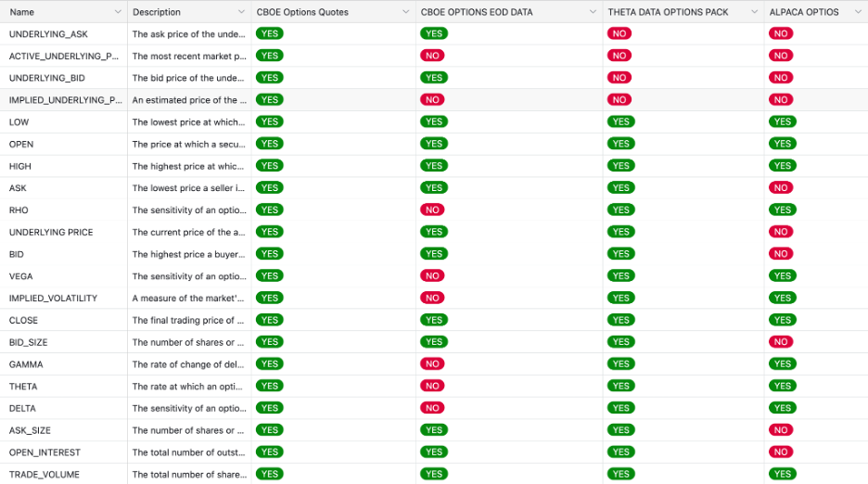868x484 pixels.
Task: Click the ALPACA OPTIOS header label
Action: tap(804, 12)
